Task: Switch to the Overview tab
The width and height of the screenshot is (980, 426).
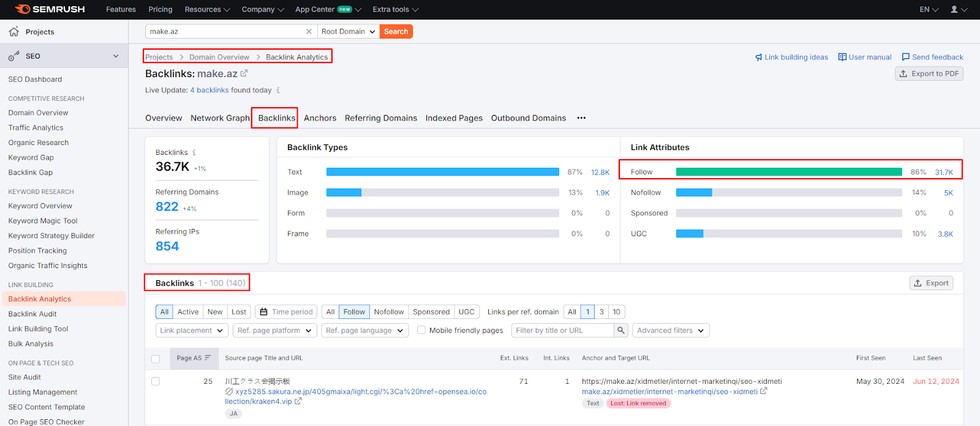Action: (x=164, y=118)
